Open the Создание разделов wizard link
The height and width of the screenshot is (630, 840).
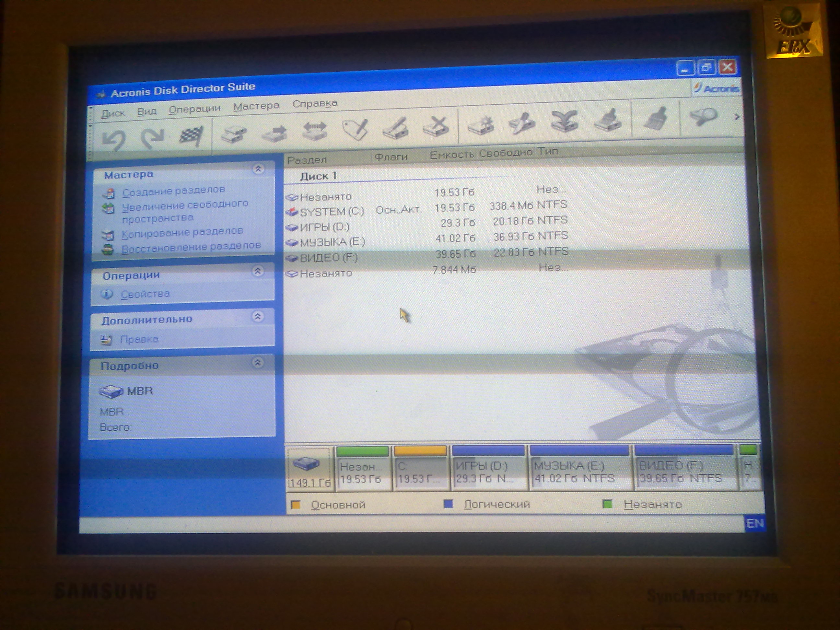pos(174,191)
